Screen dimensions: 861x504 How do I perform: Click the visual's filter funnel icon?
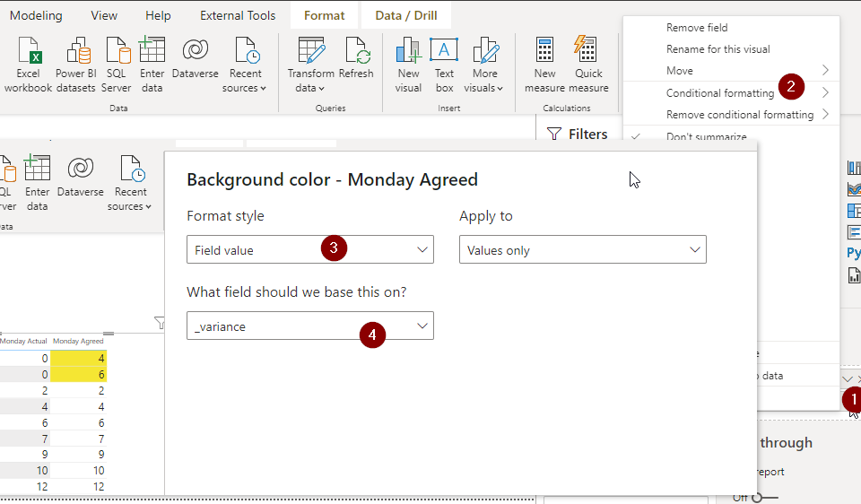(x=160, y=323)
